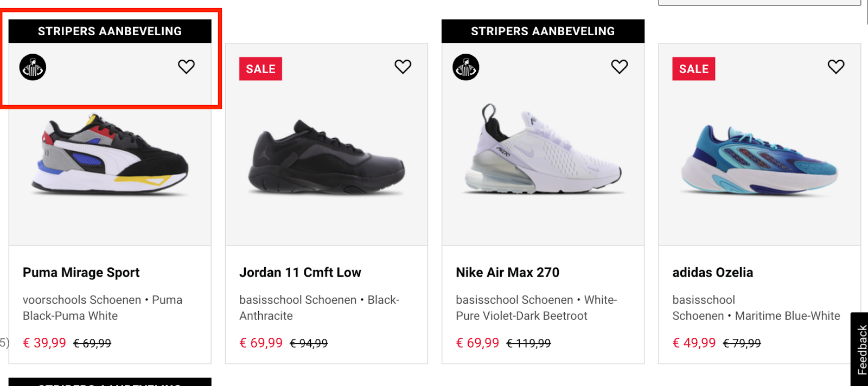Click the SALE badge on adidas Ozelia

(x=693, y=69)
